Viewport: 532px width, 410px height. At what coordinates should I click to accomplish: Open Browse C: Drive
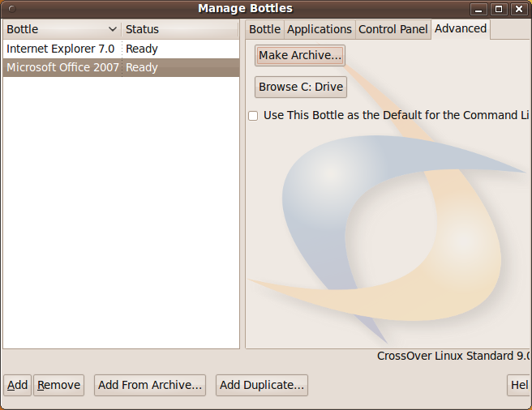[301, 87]
